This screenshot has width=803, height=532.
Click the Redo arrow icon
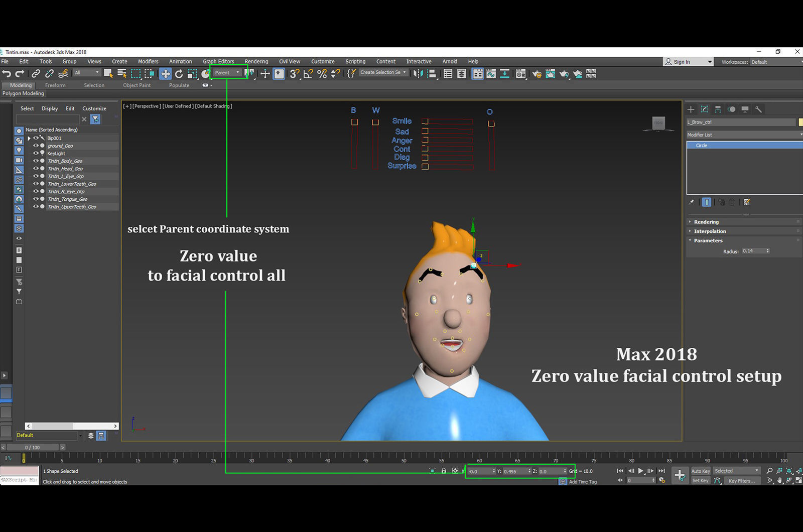coord(20,74)
